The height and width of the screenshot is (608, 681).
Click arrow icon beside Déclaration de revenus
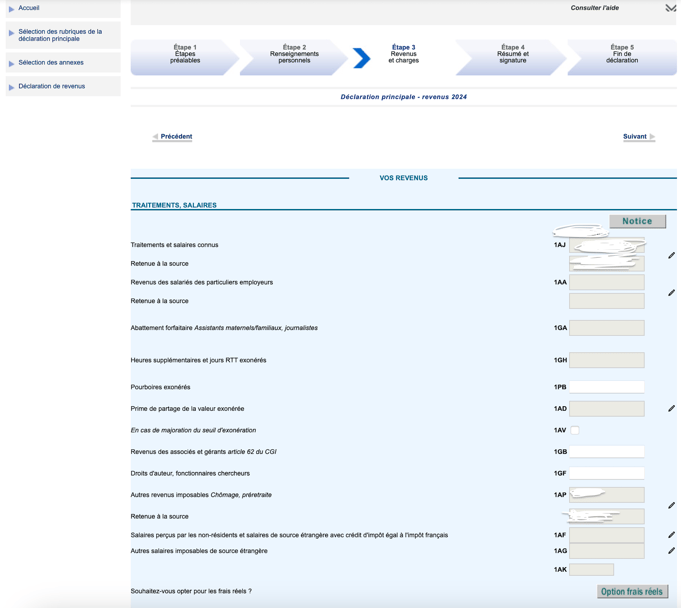(x=11, y=87)
